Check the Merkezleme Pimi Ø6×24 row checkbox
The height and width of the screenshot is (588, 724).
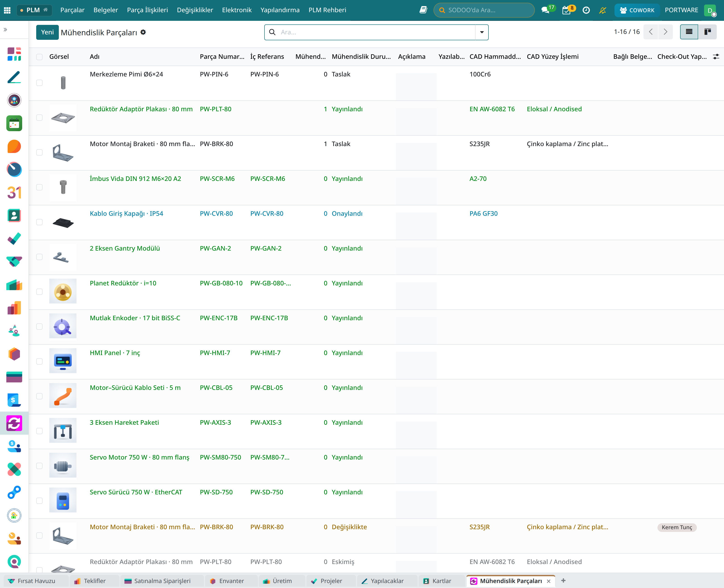(x=39, y=83)
